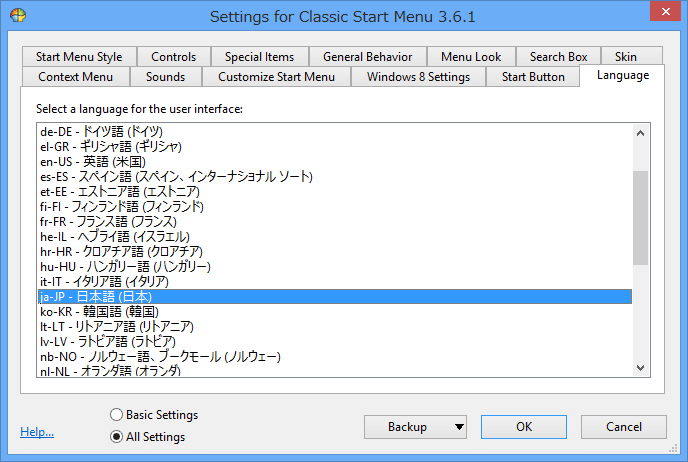Click the Classic Start Menu title bar icon
Image resolution: width=688 pixels, height=462 pixels.
coord(17,16)
